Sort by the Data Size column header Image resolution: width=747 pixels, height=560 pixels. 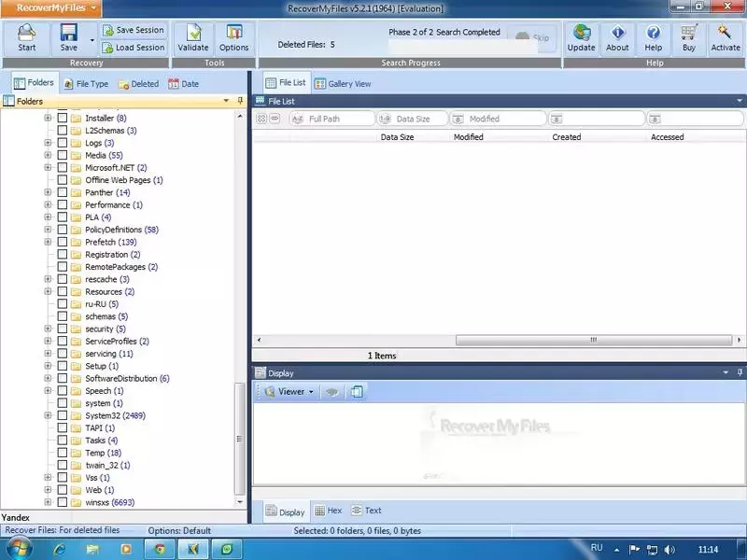(x=397, y=137)
